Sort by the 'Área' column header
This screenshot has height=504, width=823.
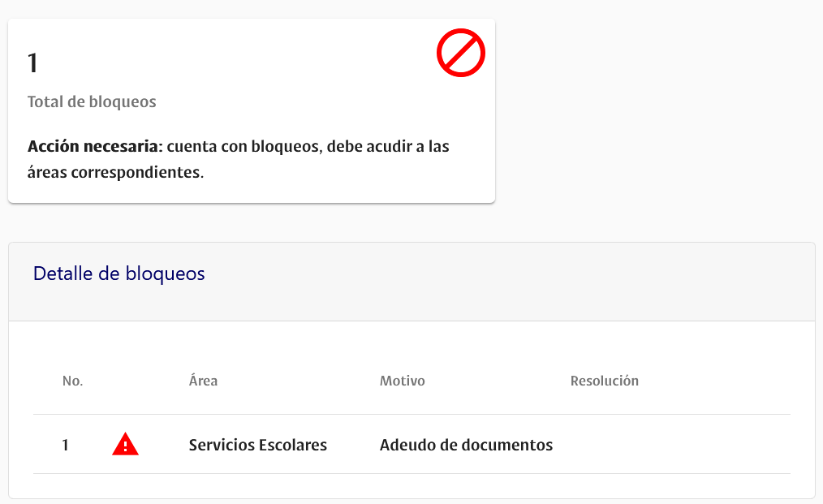(203, 381)
